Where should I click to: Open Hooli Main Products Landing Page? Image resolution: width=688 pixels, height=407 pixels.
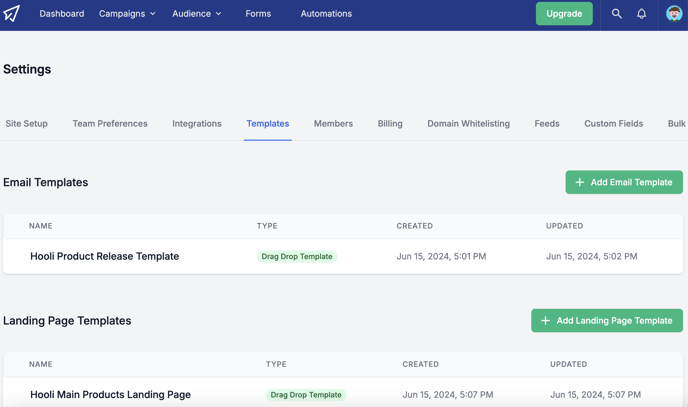pos(111,395)
